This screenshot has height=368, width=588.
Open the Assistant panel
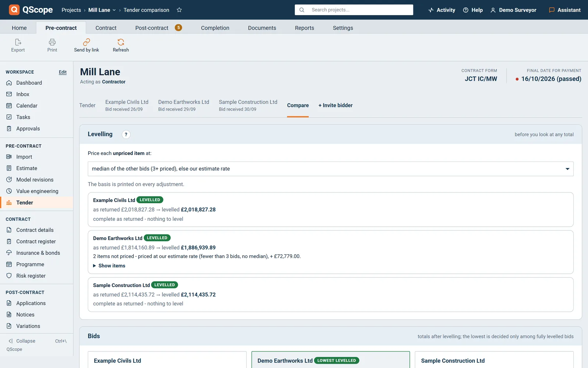point(565,10)
